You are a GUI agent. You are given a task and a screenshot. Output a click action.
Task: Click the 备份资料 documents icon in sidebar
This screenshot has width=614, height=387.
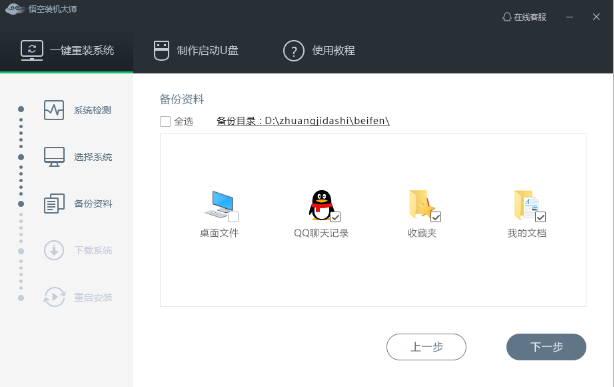[x=54, y=203]
